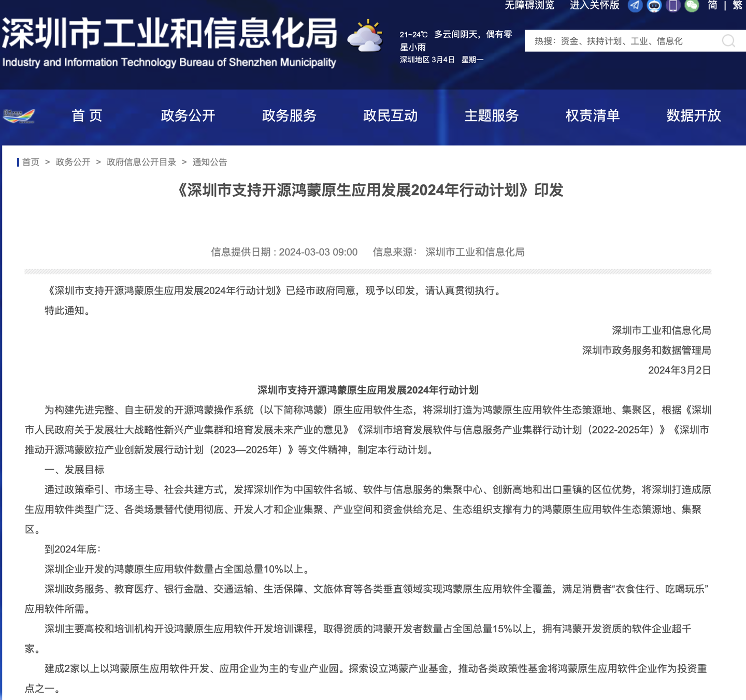This screenshot has width=746, height=700.
Task: Click the mobile phone version icon
Action: pyautogui.click(x=672, y=6)
